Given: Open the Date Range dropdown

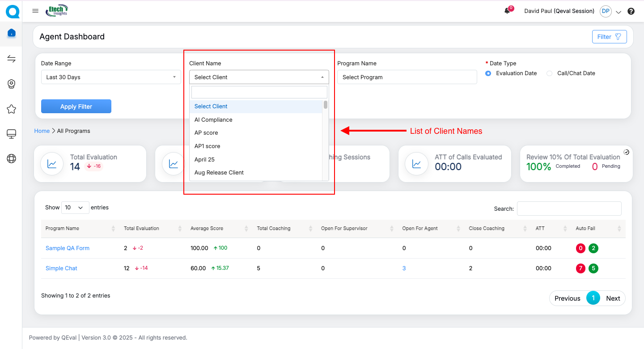Looking at the screenshot, I should click(111, 77).
